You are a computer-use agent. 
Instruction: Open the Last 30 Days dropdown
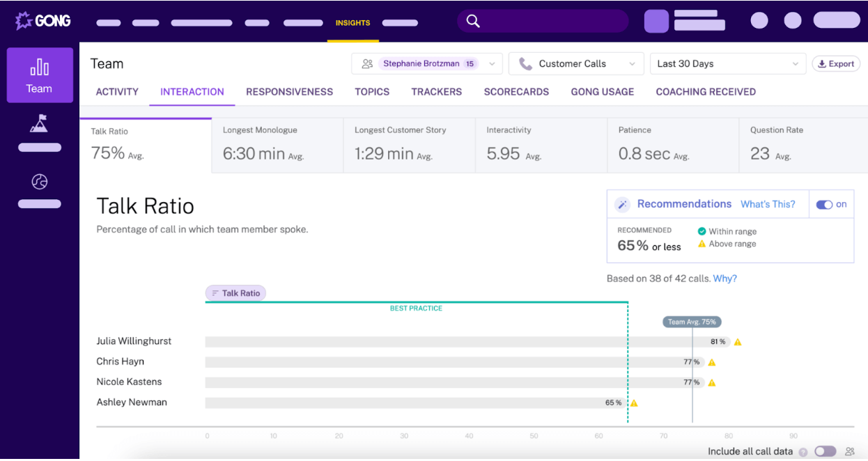[x=728, y=63]
